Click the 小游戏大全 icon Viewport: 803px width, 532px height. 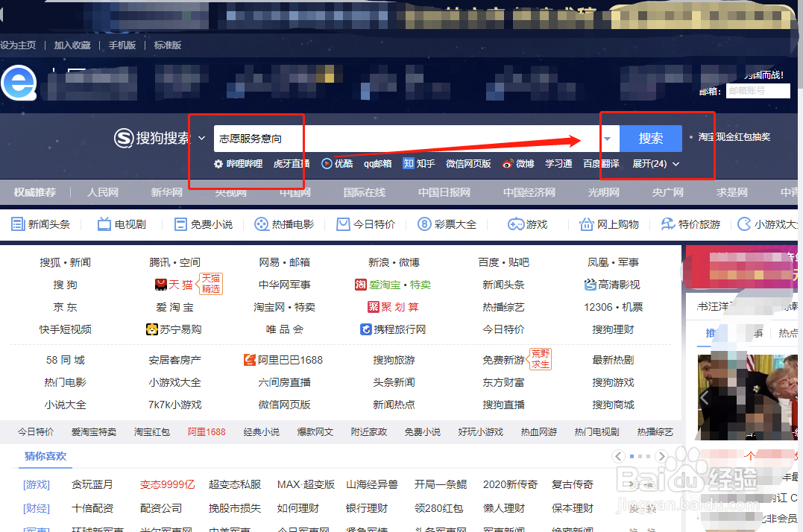pyautogui.click(x=743, y=224)
